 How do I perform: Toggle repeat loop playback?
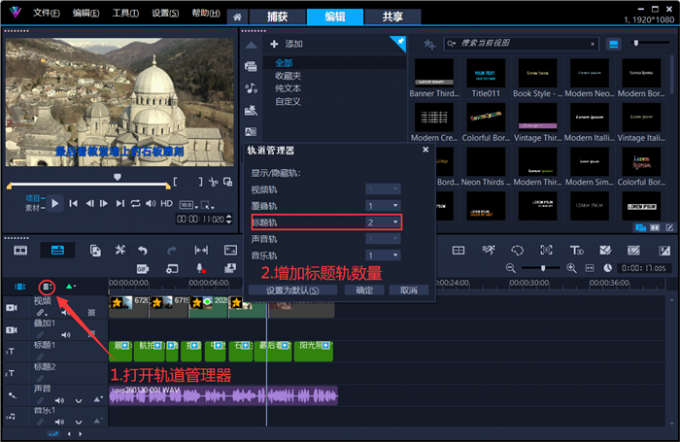click(x=135, y=203)
